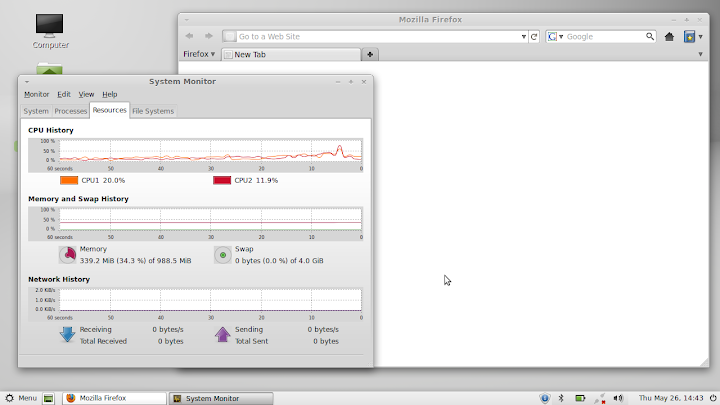
Task: Click the memory usage text 339.2 MiB
Action: (x=135, y=260)
